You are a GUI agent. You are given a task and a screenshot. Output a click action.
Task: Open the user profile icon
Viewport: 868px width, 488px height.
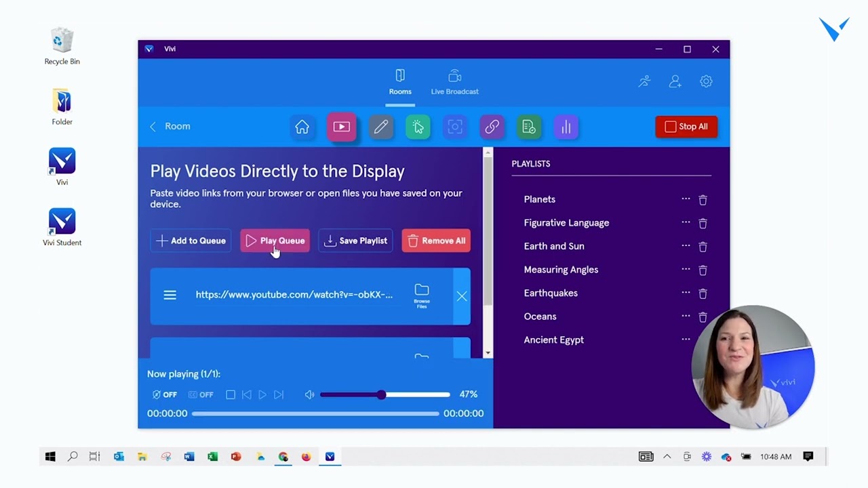[x=675, y=81]
